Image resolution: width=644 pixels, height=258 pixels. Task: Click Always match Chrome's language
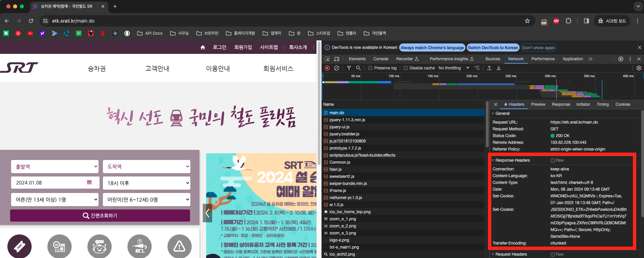(432, 48)
